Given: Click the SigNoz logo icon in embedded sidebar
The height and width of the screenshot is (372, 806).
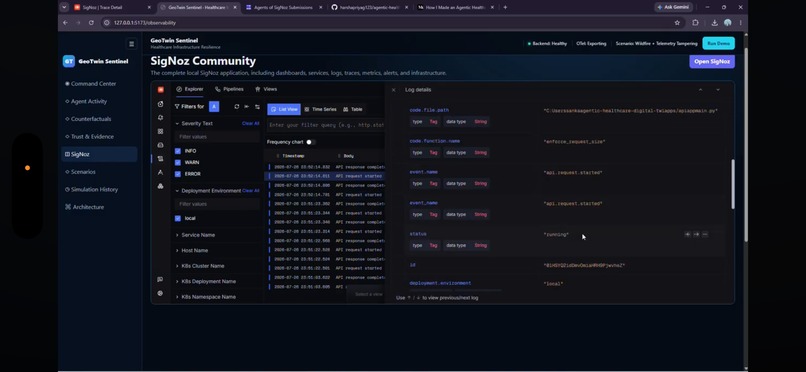Looking at the screenshot, I should click(160, 89).
